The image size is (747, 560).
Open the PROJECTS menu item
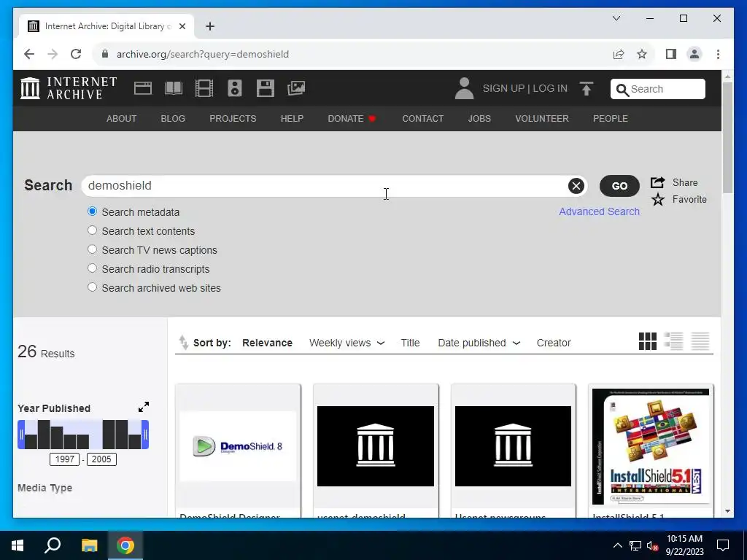tap(233, 119)
